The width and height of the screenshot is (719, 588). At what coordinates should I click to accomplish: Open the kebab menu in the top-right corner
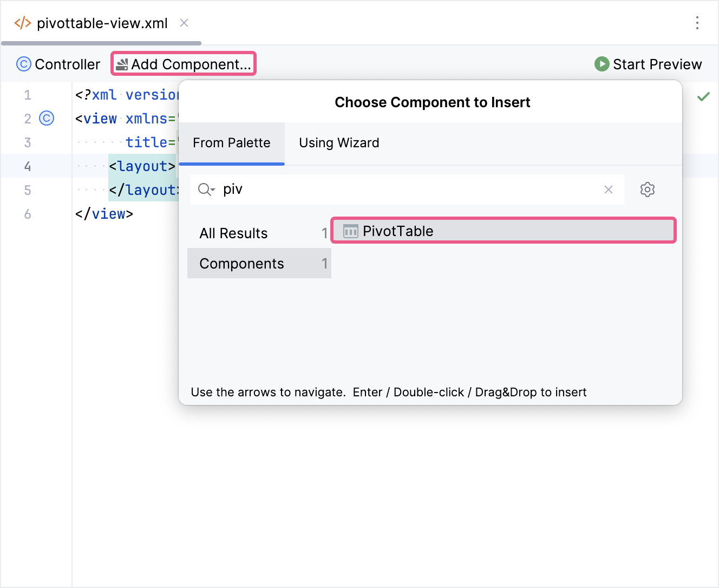point(697,23)
